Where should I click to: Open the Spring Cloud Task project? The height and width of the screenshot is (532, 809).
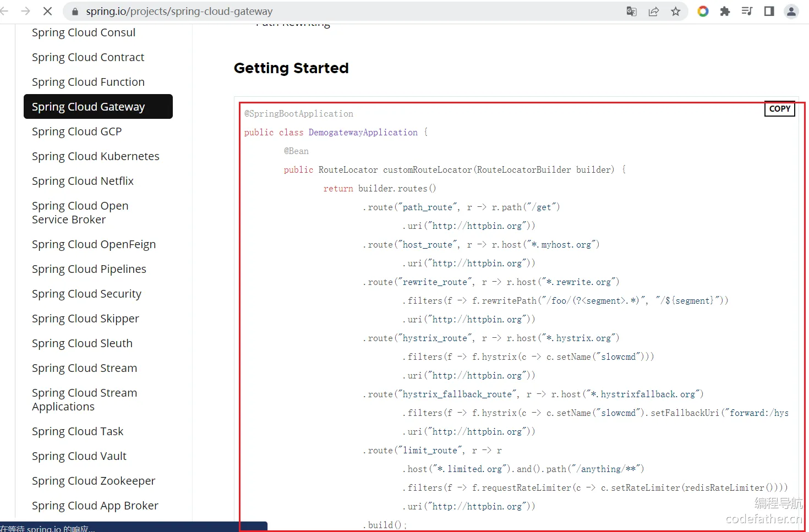tap(78, 431)
